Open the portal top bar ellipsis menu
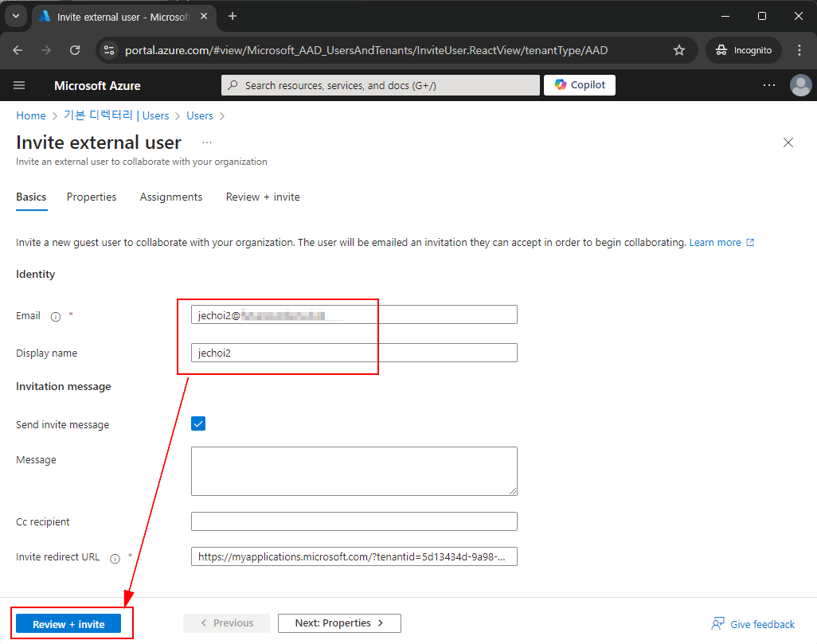 [x=769, y=85]
